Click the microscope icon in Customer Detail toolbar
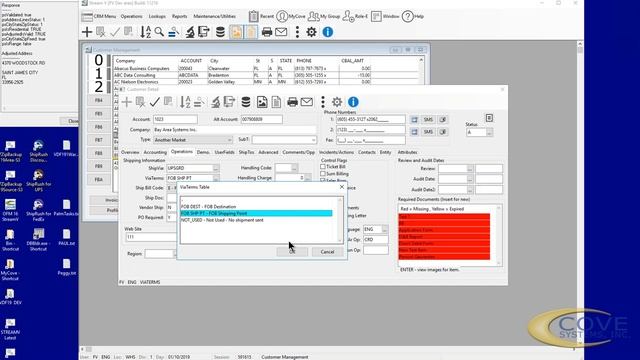The width and height of the screenshot is (640, 360). pyautogui.click(x=215, y=102)
